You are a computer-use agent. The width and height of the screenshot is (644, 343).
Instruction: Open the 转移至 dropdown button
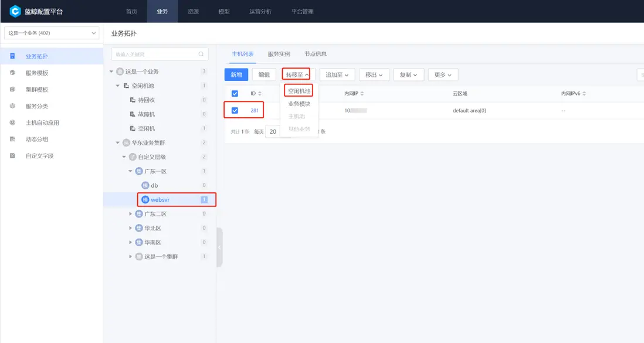tap(297, 75)
